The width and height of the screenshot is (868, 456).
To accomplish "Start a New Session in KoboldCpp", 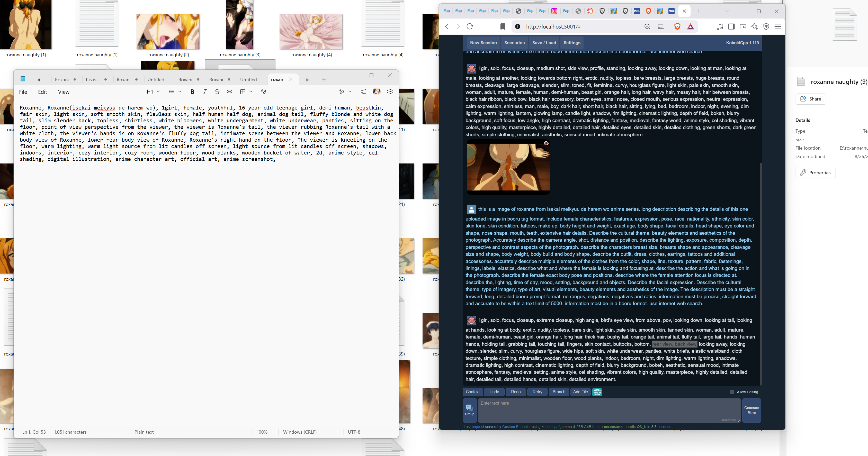I will click(x=483, y=43).
